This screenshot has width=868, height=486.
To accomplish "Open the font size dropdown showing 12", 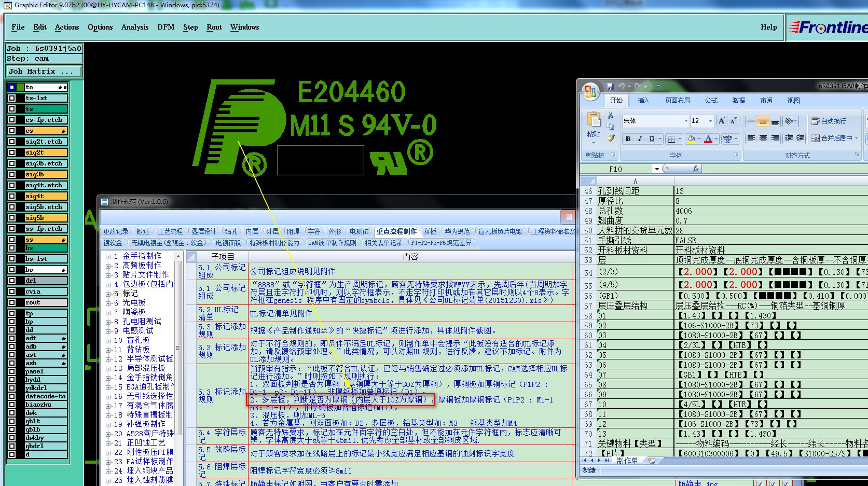I will pos(710,121).
